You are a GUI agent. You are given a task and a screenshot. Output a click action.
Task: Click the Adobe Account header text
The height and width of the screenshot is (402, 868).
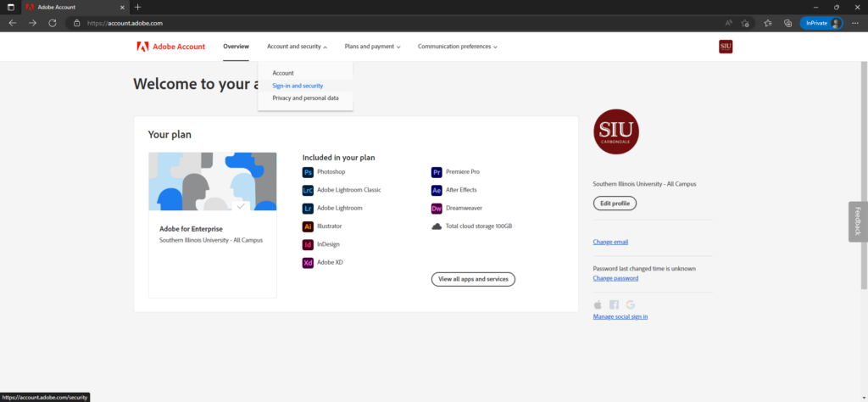pos(179,47)
